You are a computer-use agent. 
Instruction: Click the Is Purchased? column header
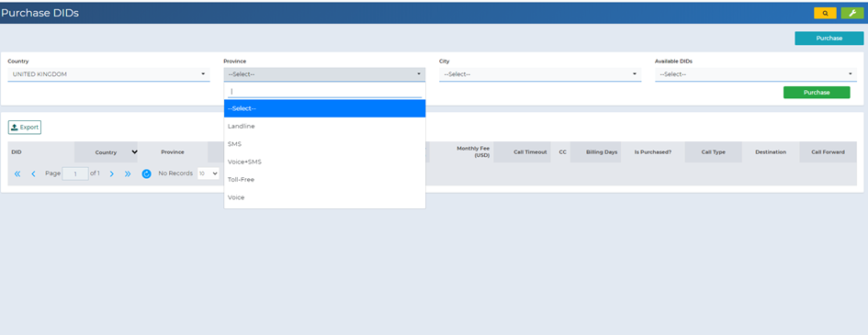(653, 152)
